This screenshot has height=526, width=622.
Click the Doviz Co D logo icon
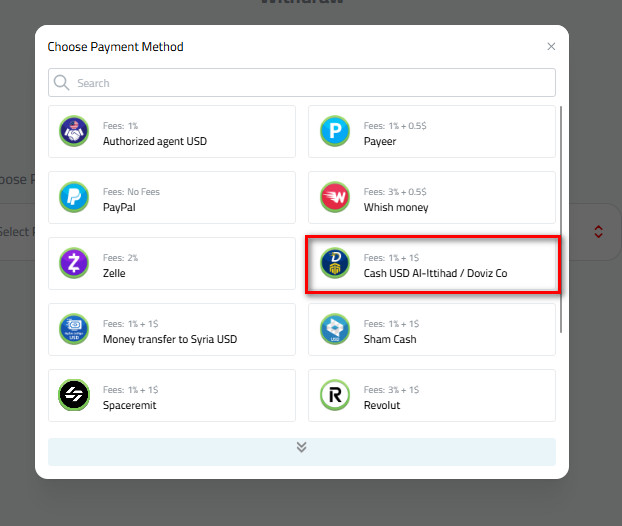335,263
